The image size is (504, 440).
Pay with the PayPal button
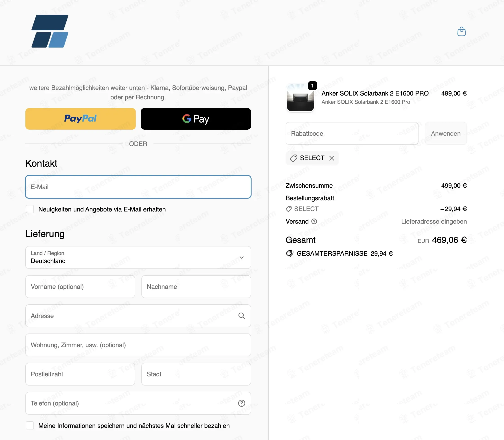[x=80, y=119]
